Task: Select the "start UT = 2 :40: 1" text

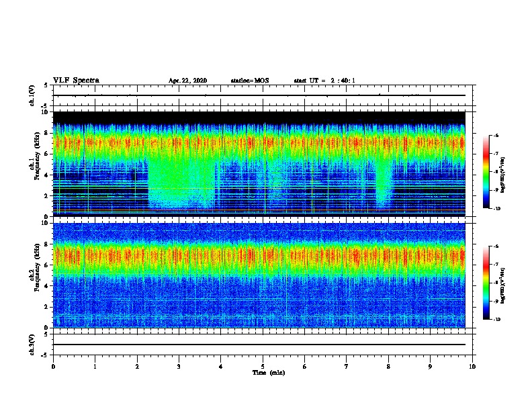Action: click(x=324, y=81)
